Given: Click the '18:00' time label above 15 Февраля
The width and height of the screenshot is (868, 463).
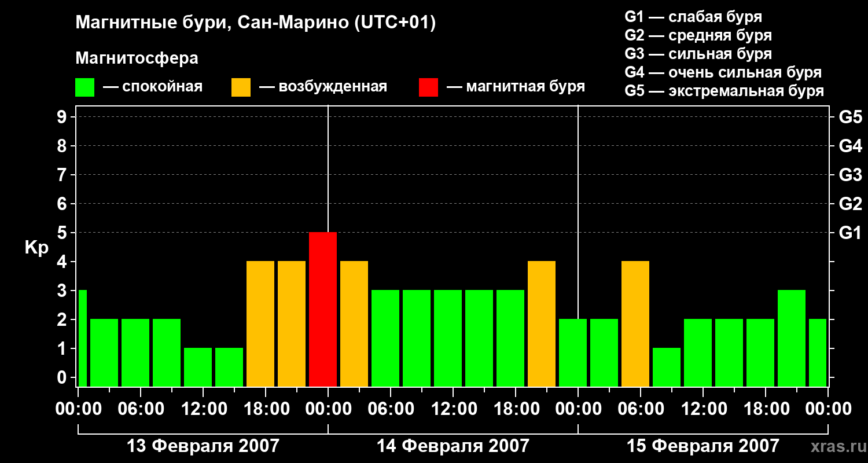Looking at the screenshot, I should tap(766, 409).
